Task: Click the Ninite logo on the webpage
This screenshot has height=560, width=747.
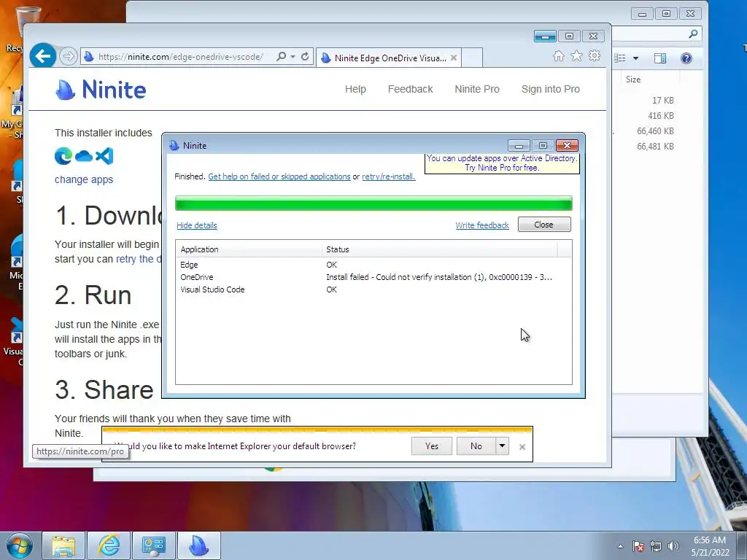Action: 101,90
